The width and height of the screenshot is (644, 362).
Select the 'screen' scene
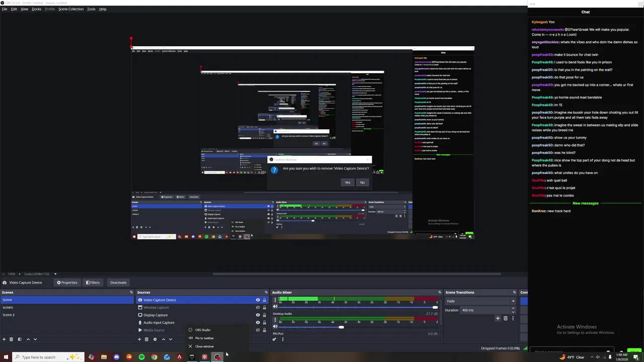click(67, 307)
